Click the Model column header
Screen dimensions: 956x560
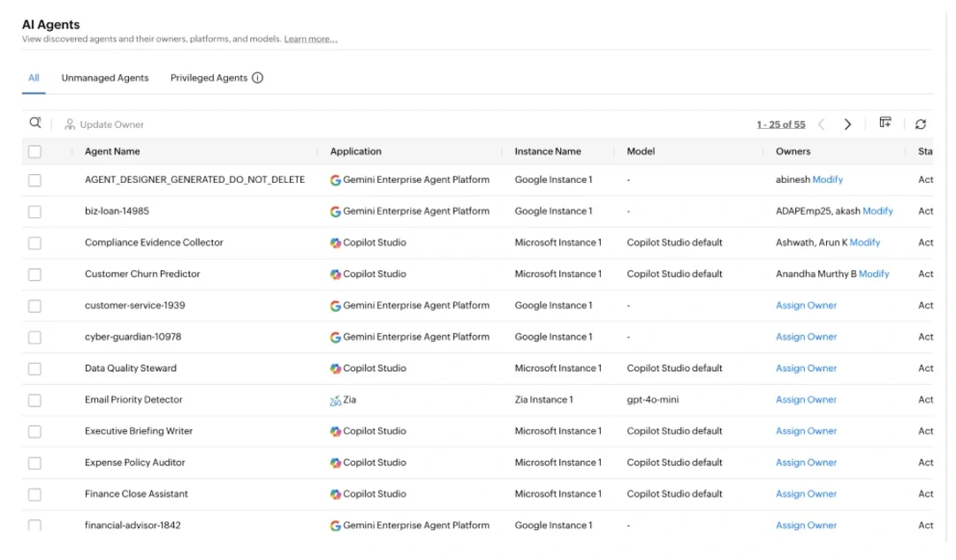[x=641, y=152]
